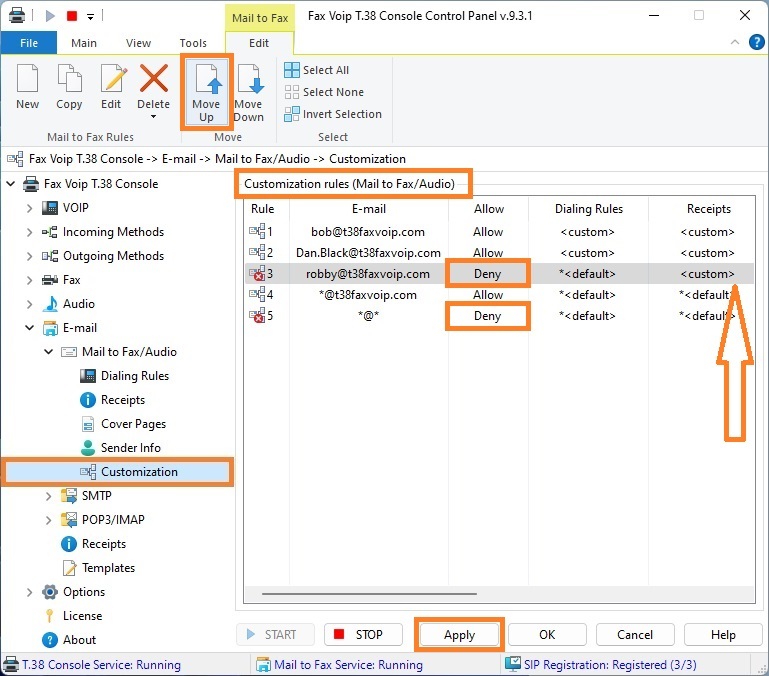Switch to the Main ribbon tab

pos(84,43)
